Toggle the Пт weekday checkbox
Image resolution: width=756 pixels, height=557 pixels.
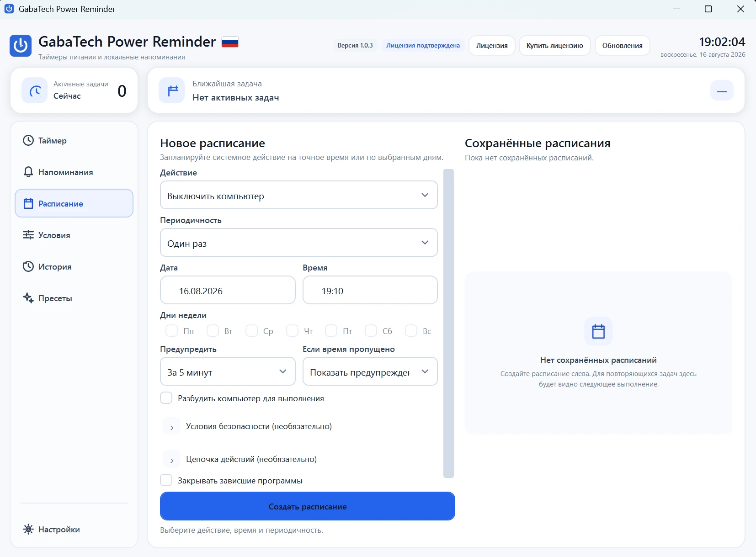(331, 330)
